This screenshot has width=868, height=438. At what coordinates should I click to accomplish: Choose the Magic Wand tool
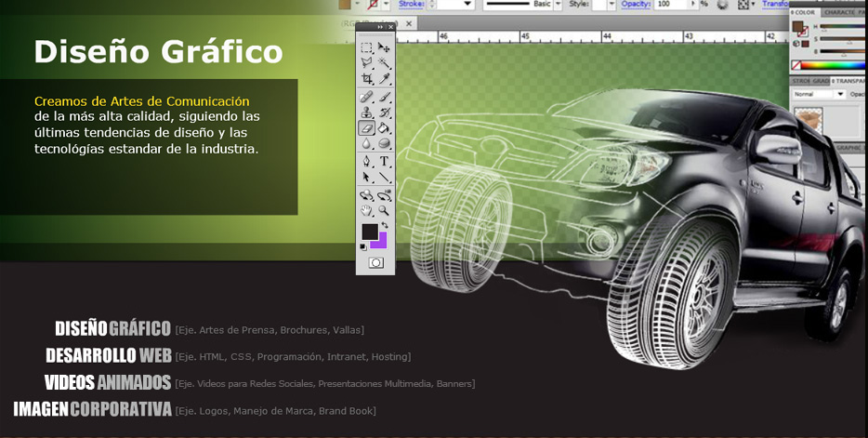point(384,63)
